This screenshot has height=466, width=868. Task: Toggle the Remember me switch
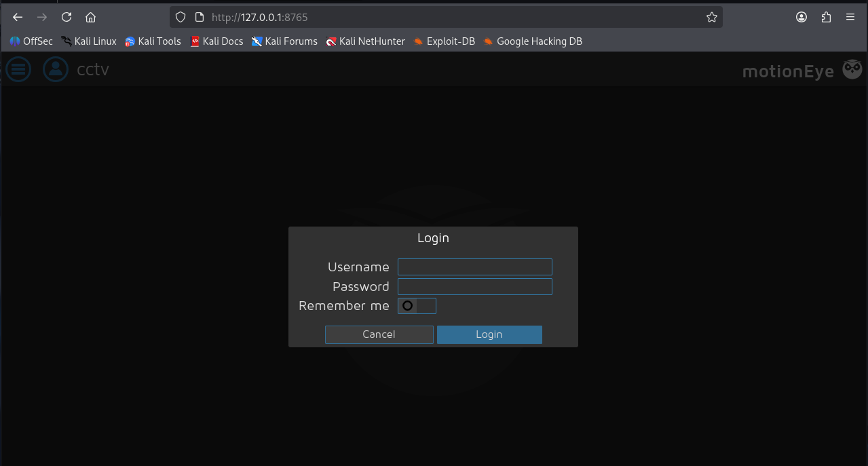click(416, 306)
